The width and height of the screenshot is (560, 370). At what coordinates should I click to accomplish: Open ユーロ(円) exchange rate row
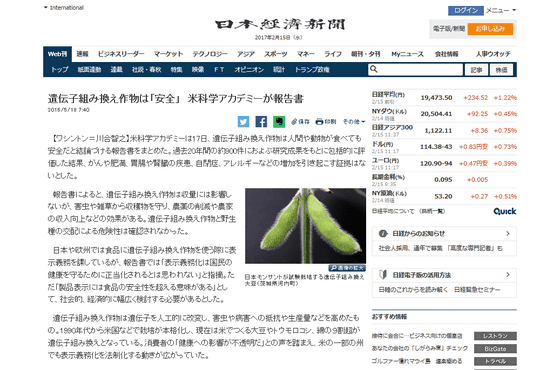[x=444, y=163]
